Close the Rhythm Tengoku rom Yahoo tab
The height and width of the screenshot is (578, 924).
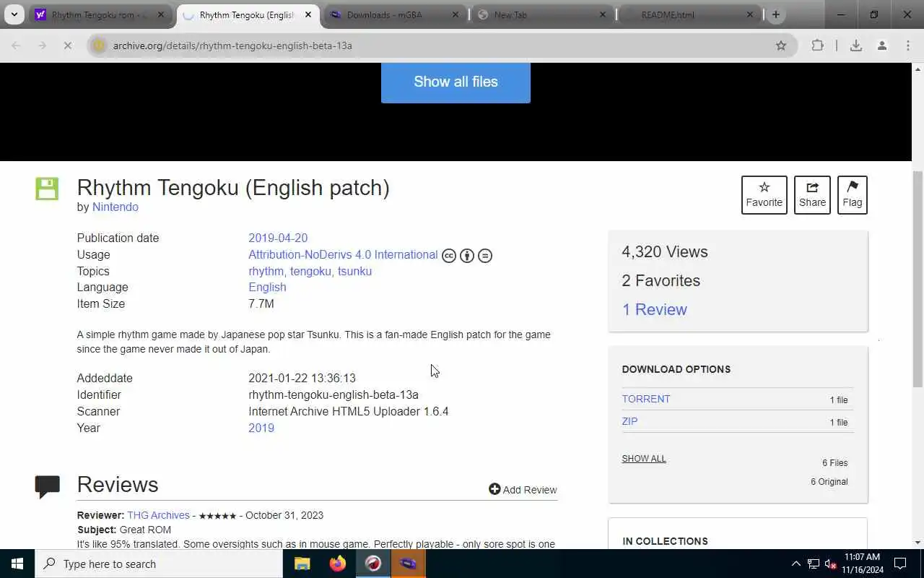[x=161, y=14]
